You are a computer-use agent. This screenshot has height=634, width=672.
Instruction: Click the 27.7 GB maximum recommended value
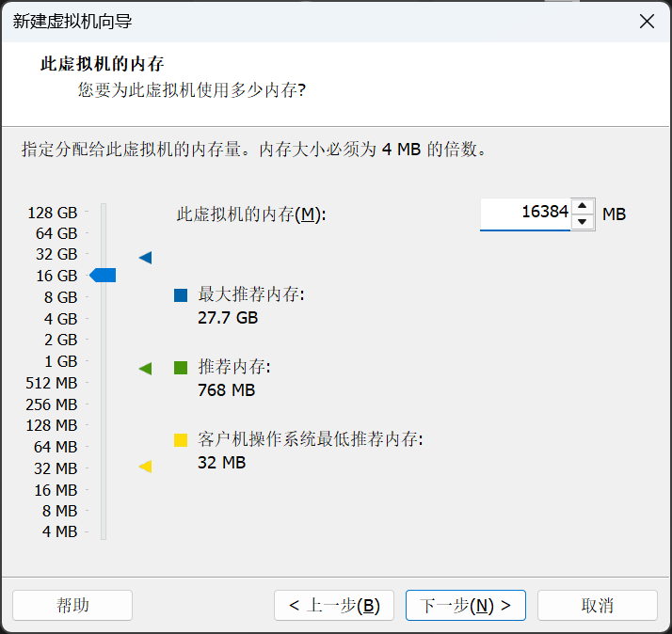(228, 318)
